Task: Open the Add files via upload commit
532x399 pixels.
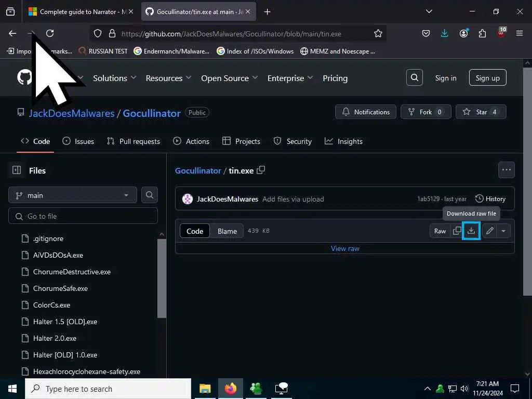Action: (293, 199)
